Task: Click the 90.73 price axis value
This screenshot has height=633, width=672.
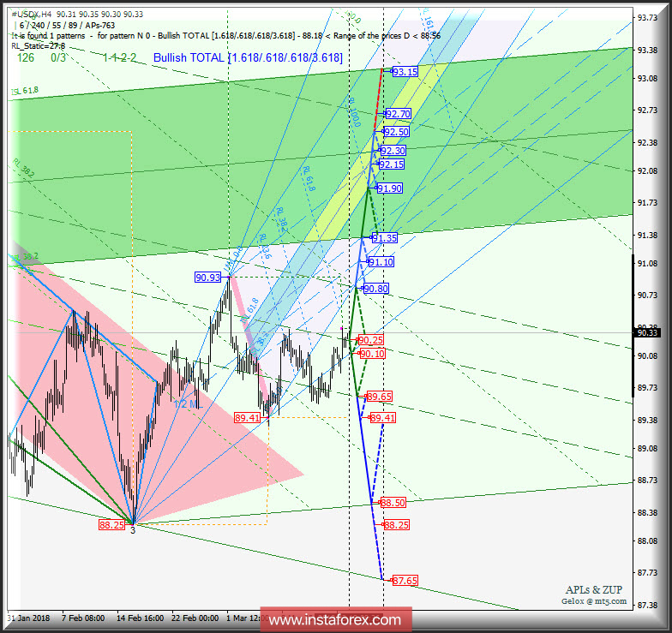Action: pyautogui.click(x=647, y=295)
